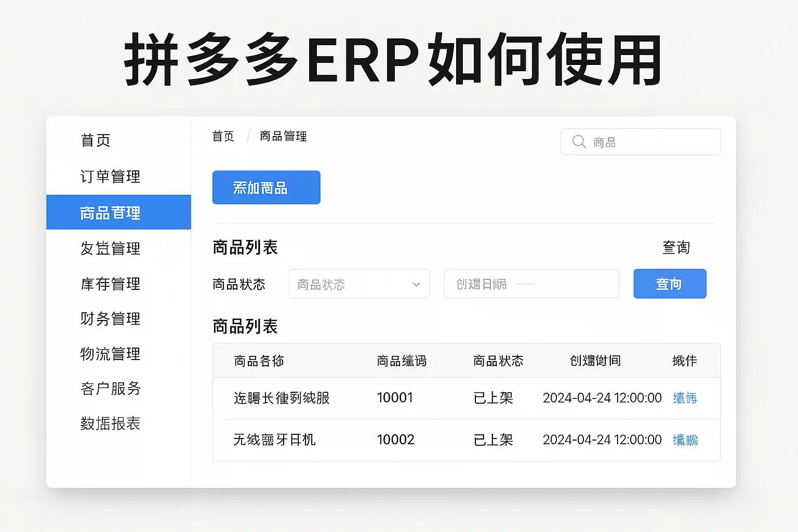The image size is (798, 532).
Task: Click the magnifier icon in the search box
Action: [579, 142]
